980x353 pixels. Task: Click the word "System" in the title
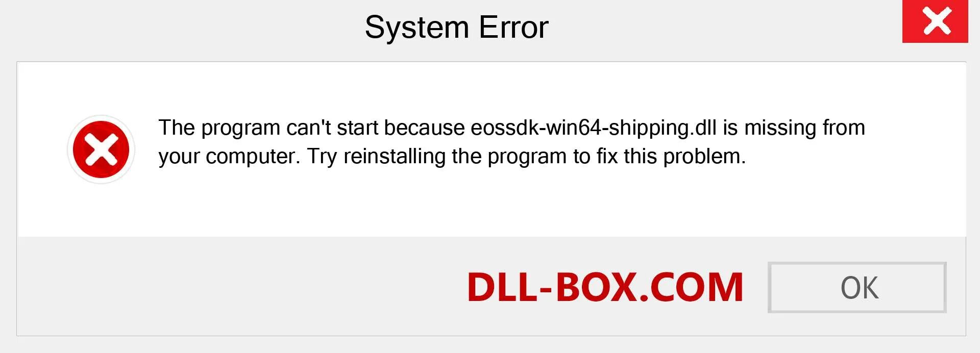(417, 28)
